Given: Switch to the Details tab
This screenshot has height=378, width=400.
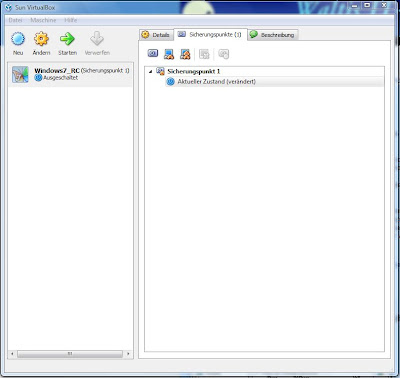Looking at the screenshot, I should 156,35.
